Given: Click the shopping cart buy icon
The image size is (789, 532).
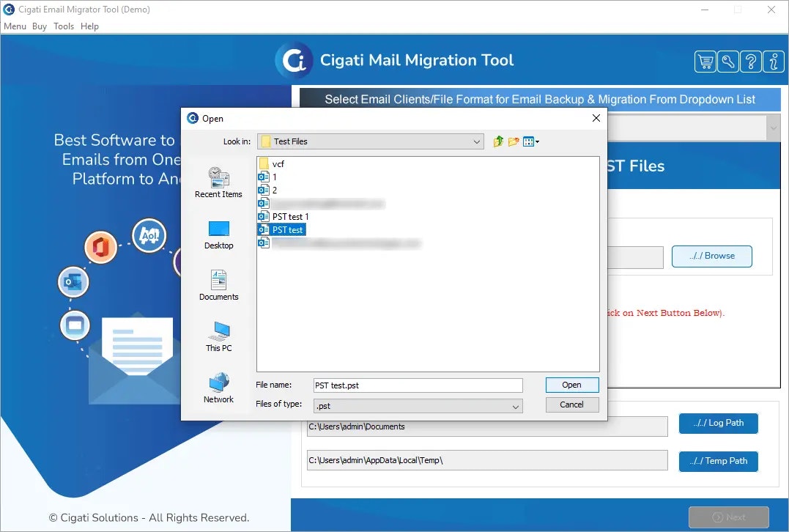Looking at the screenshot, I should coord(705,62).
